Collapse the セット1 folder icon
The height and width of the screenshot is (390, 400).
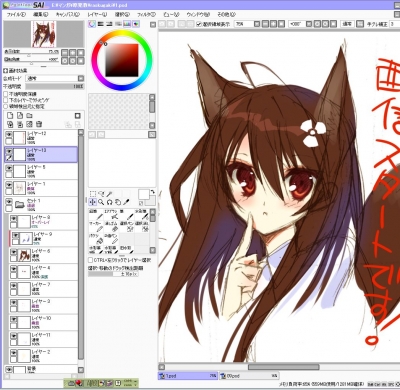tap(20, 204)
